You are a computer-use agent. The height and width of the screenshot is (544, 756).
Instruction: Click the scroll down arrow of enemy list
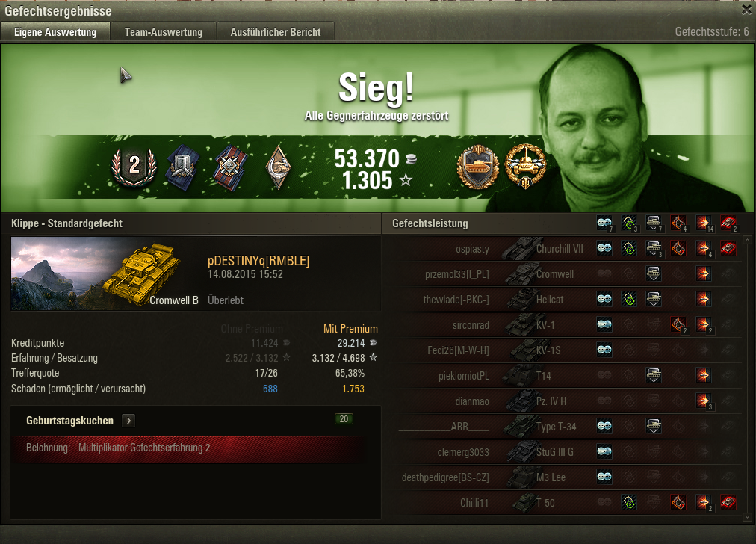[x=747, y=517]
